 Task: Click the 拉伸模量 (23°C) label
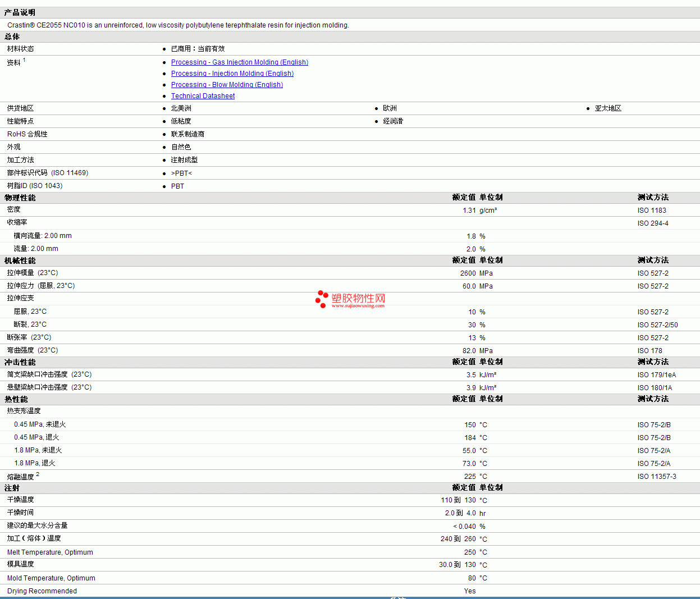pyautogui.click(x=33, y=273)
